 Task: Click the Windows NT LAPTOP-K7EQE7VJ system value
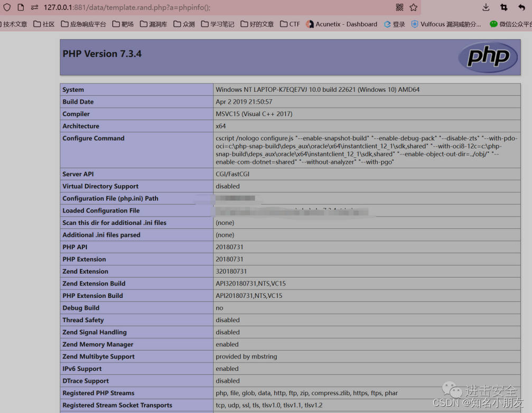318,89
